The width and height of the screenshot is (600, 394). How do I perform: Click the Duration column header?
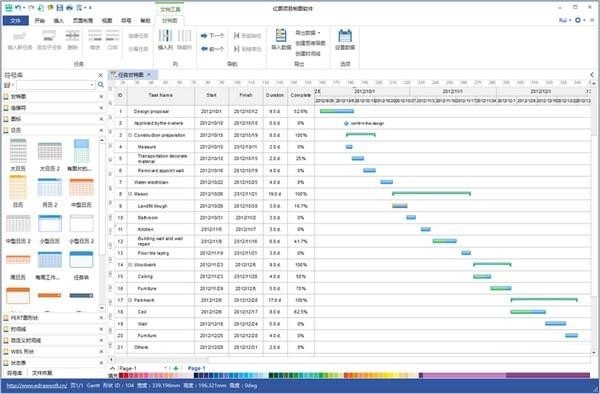click(275, 95)
